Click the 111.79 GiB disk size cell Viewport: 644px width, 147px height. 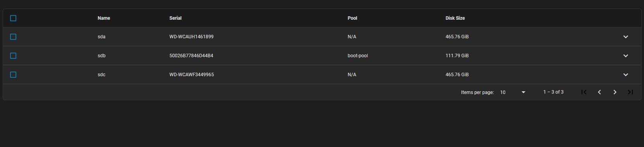457,56
